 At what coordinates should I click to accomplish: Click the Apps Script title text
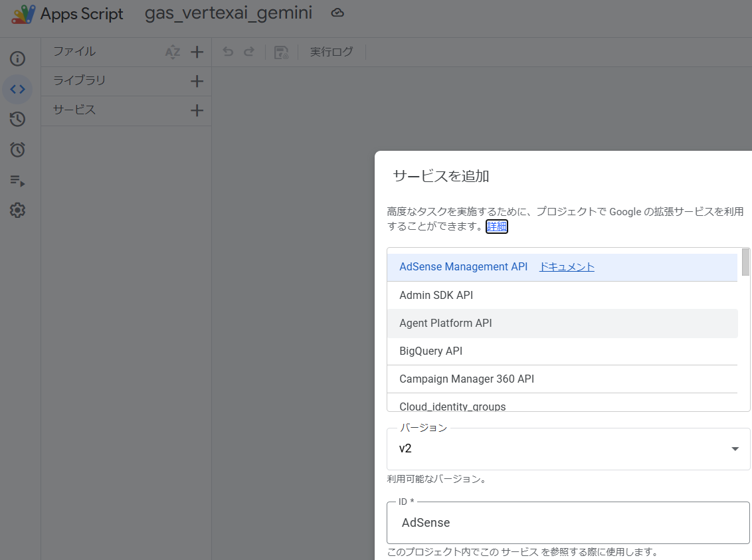click(x=82, y=14)
